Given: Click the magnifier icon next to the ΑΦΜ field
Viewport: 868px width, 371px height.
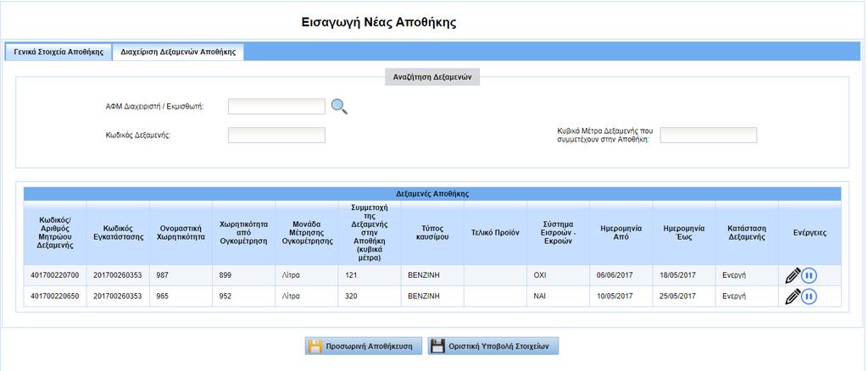Looking at the screenshot, I should [339, 106].
